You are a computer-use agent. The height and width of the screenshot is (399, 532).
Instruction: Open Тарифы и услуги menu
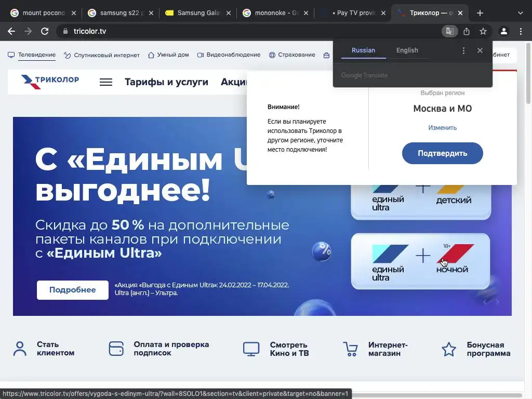tap(166, 82)
